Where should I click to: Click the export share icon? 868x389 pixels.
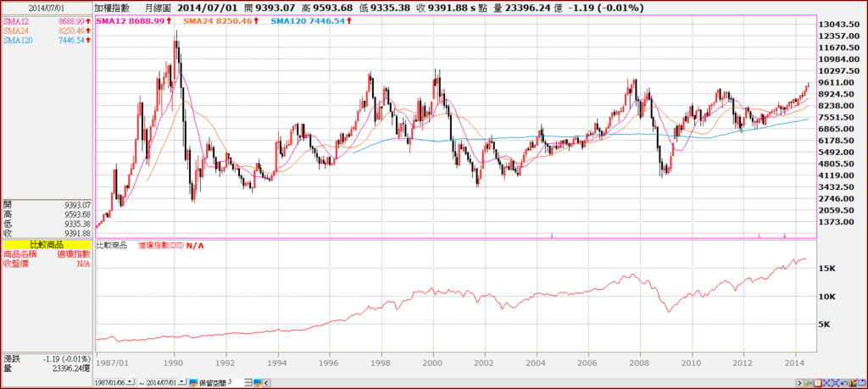click(x=862, y=383)
